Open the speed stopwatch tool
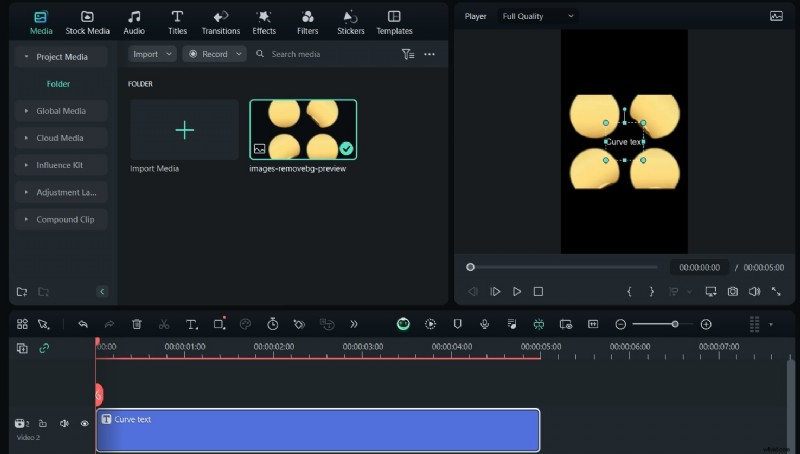800x454 pixels. click(x=272, y=324)
